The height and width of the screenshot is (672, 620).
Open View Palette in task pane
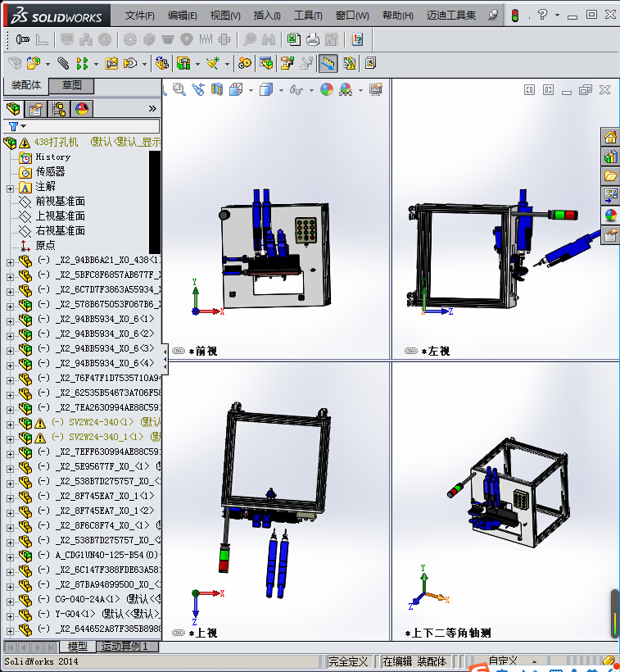pyautogui.click(x=610, y=196)
